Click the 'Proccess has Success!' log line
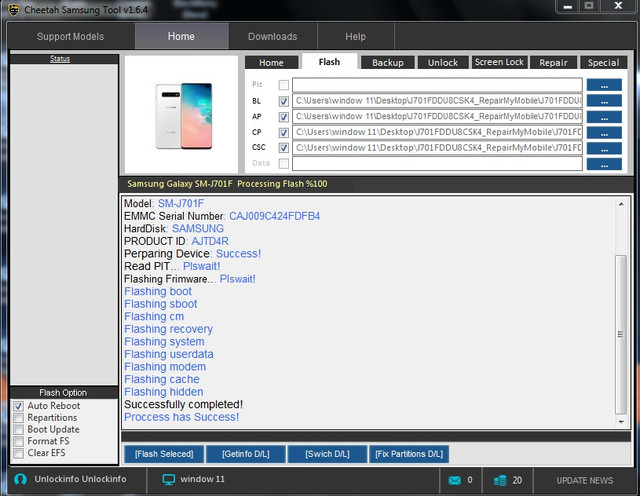 pos(182,417)
